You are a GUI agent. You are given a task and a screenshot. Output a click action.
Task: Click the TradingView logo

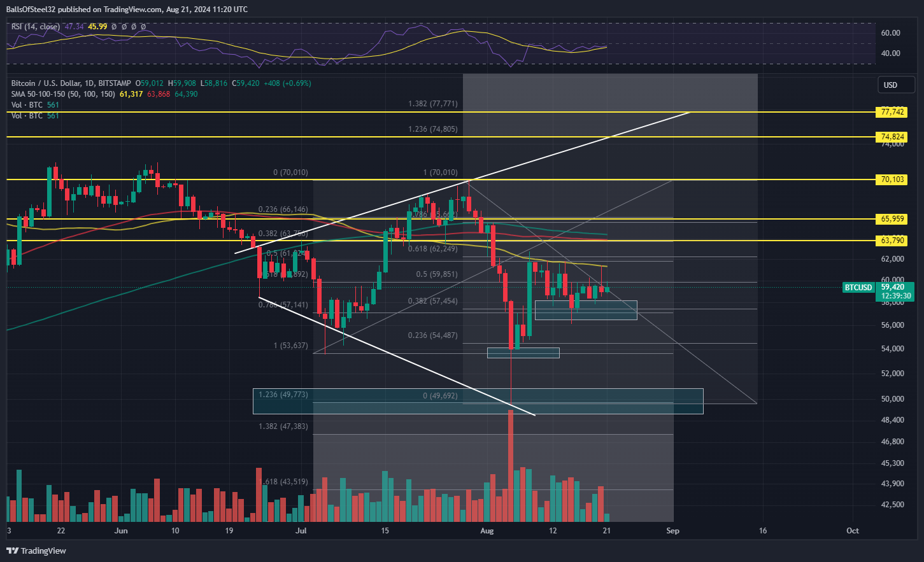pos(36,551)
